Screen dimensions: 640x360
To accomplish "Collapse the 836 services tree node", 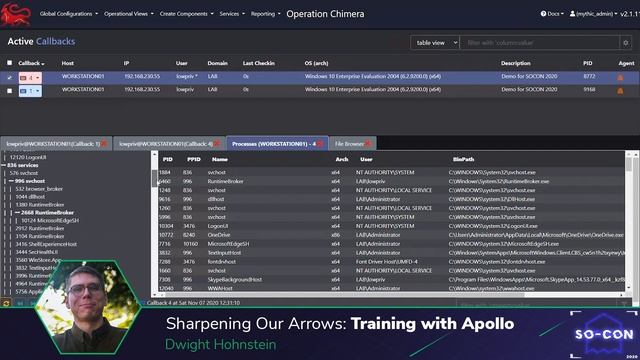I will pyautogui.click(x=4, y=165).
